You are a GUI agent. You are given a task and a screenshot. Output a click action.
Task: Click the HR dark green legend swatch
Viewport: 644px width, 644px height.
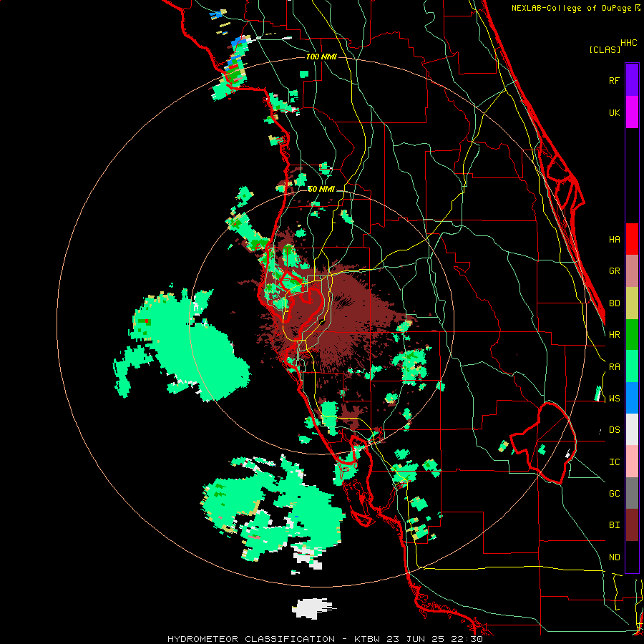pyautogui.click(x=632, y=335)
